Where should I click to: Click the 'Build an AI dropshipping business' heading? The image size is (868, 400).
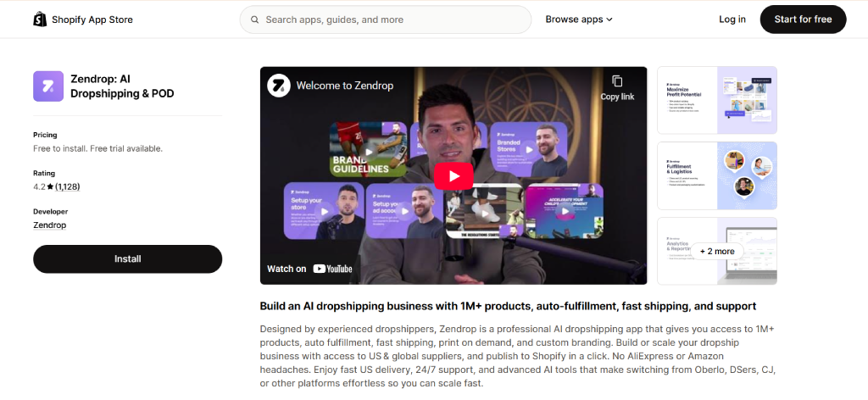[509, 306]
